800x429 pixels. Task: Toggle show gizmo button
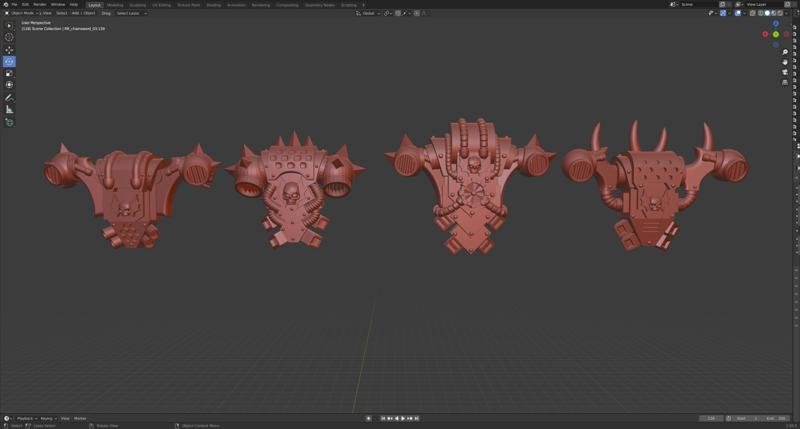pyautogui.click(x=723, y=13)
